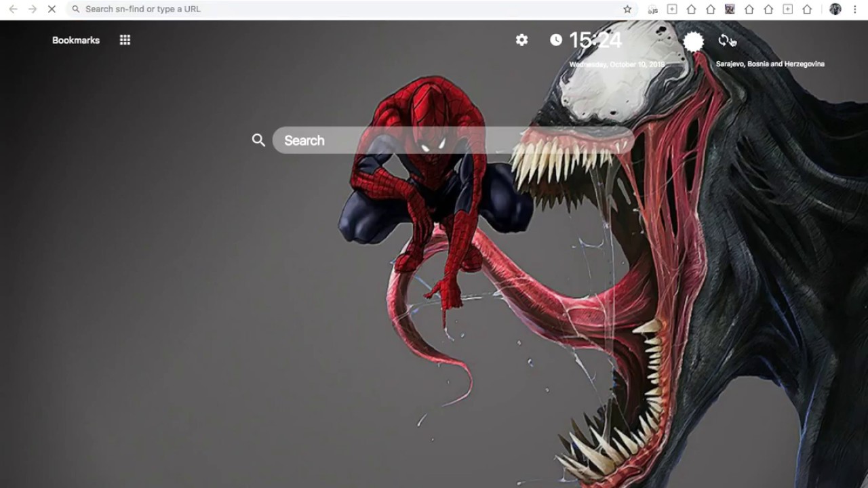Open the Chrome profile avatar
This screenshot has height=488, width=868.
[835, 9]
